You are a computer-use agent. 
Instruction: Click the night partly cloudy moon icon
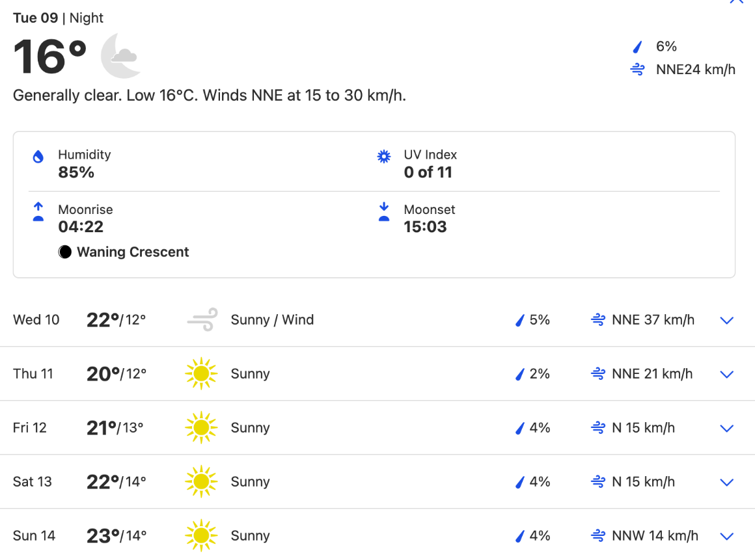pyautogui.click(x=120, y=56)
